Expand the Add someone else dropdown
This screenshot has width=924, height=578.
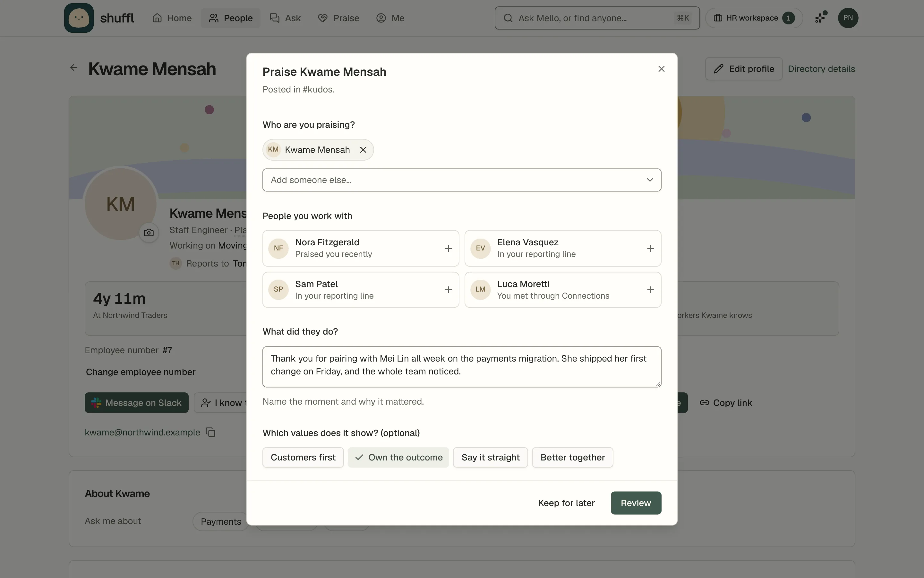462,180
